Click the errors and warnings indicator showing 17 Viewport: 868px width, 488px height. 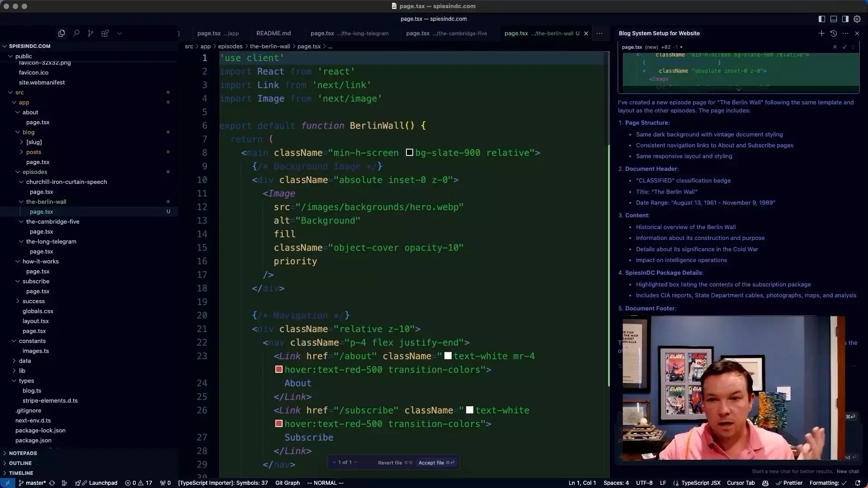click(139, 483)
